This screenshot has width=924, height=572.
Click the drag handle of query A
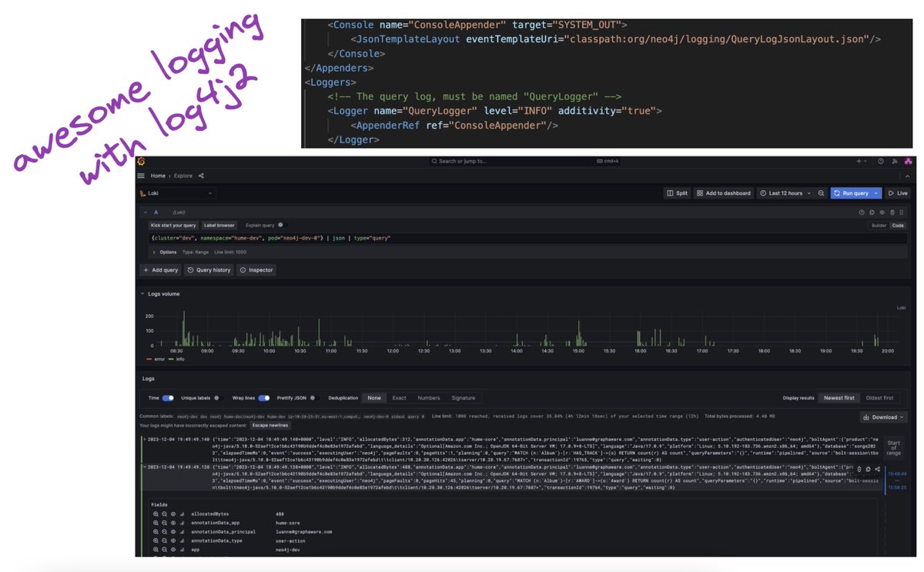pyautogui.click(x=902, y=212)
